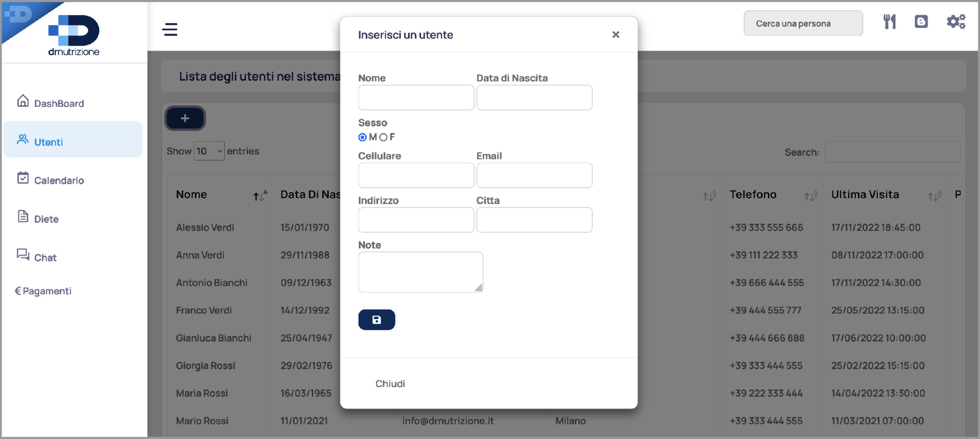Focus the Indirizzo input field
The height and width of the screenshot is (439, 980).
[416, 220]
